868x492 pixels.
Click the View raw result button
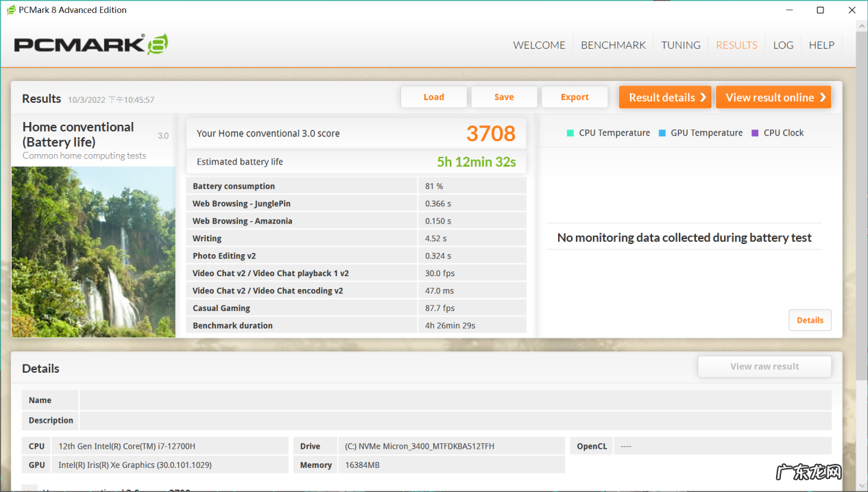pyautogui.click(x=764, y=367)
